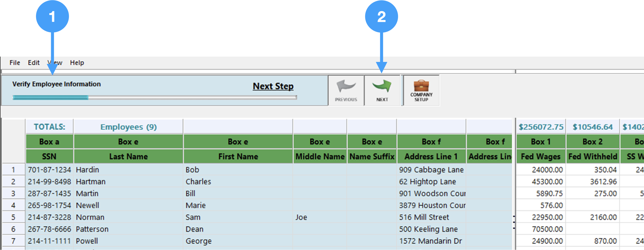The width and height of the screenshot is (644, 250).
Task: Select the Last Name column header
Action: [x=128, y=157]
